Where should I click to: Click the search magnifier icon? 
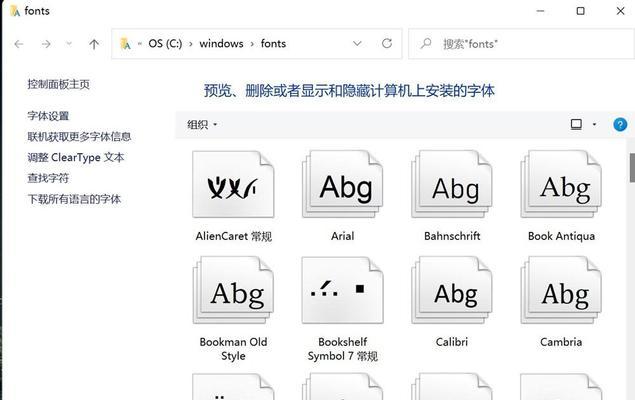tap(426, 43)
